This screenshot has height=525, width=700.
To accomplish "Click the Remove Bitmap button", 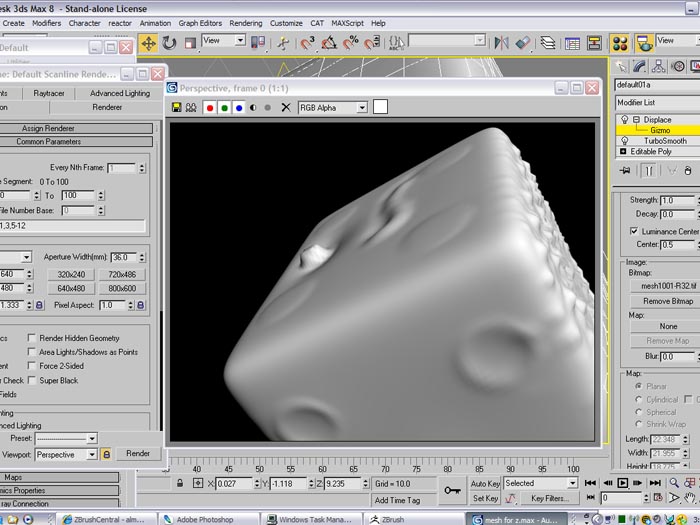I will 667,301.
